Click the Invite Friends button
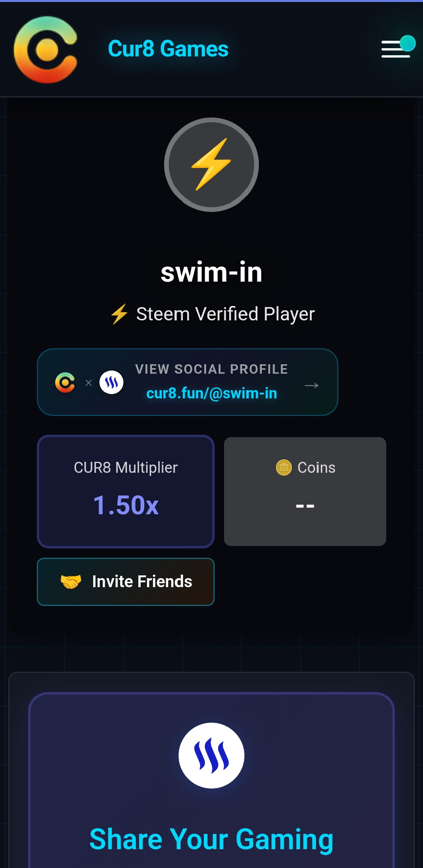Viewport: 423px width, 868px height. [126, 582]
